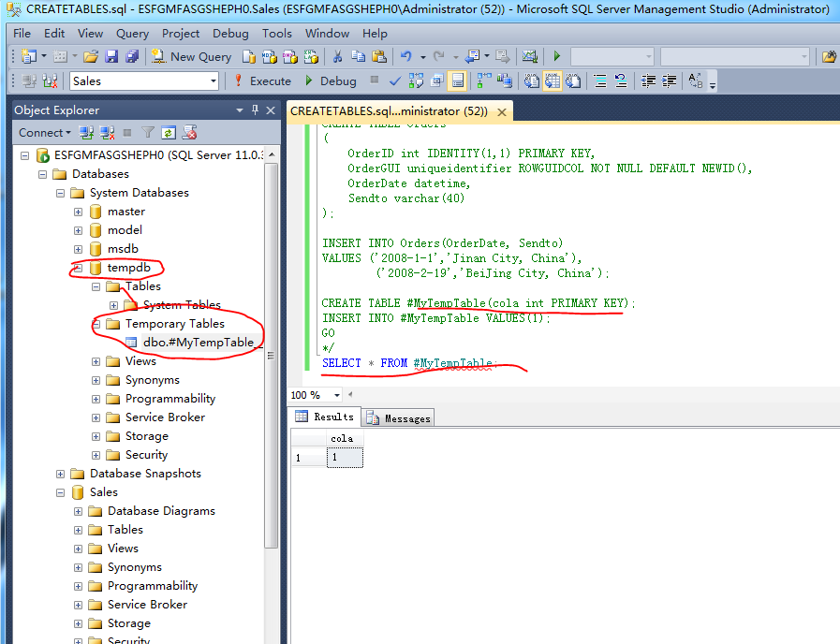Open a Database Engine Query icon
The height and width of the screenshot is (644, 840).
click(249, 56)
